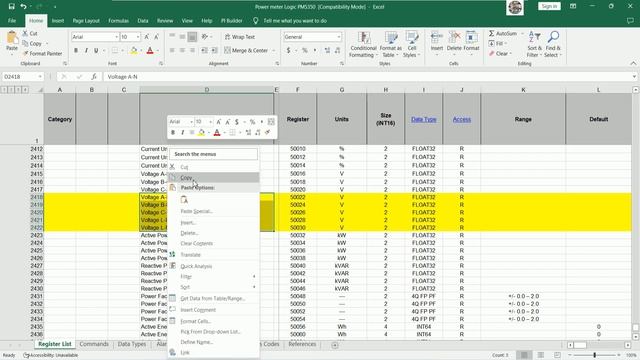This screenshot has width=640, height=360.
Task: Open Format as Table gallery
Action: point(390,44)
